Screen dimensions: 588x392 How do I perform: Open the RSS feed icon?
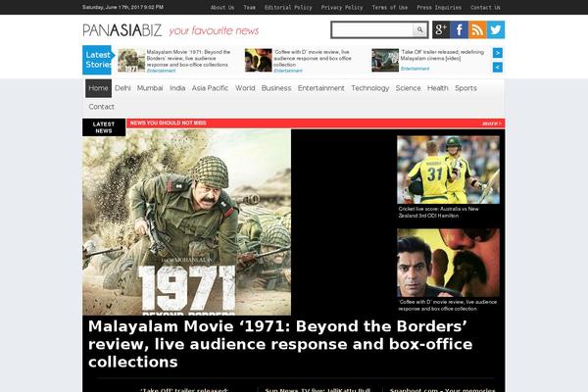click(x=477, y=29)
